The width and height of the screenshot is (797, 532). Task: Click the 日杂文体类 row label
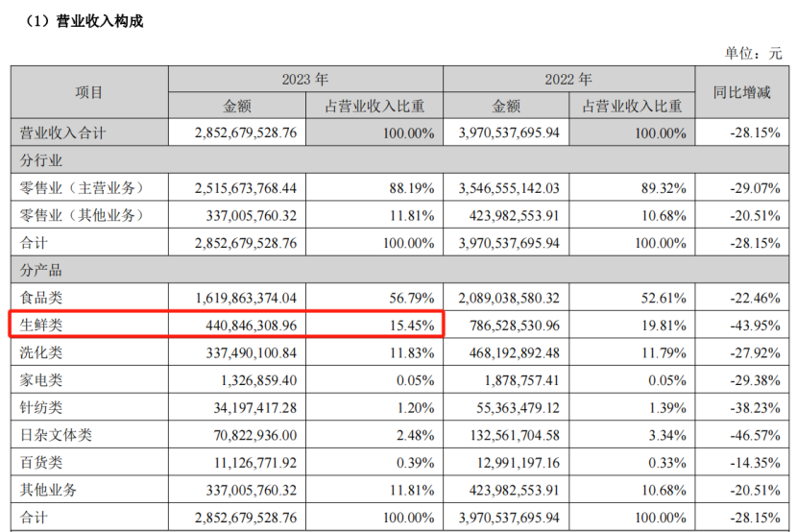tap(56, 435)
